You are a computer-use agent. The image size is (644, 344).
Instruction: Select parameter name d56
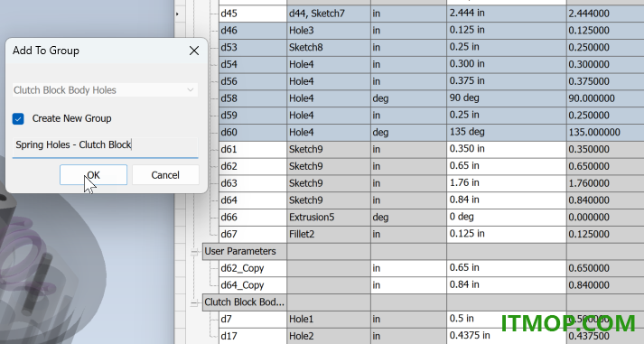click(253, 81)
